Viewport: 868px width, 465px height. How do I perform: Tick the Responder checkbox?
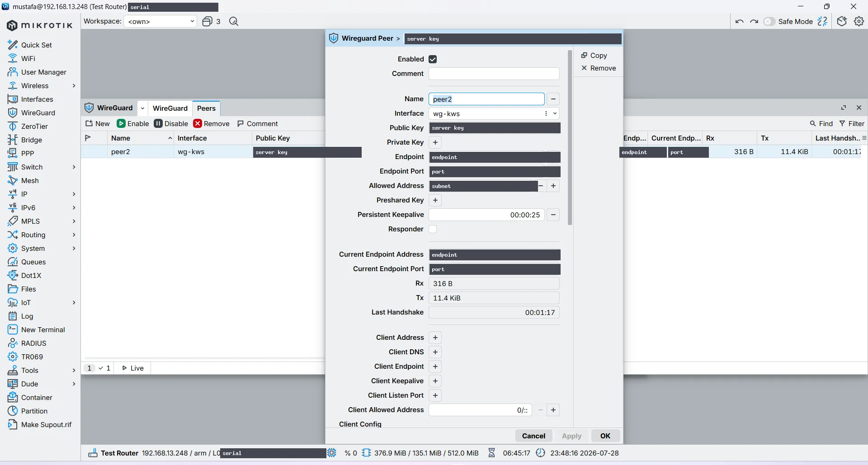coord(433,229)
